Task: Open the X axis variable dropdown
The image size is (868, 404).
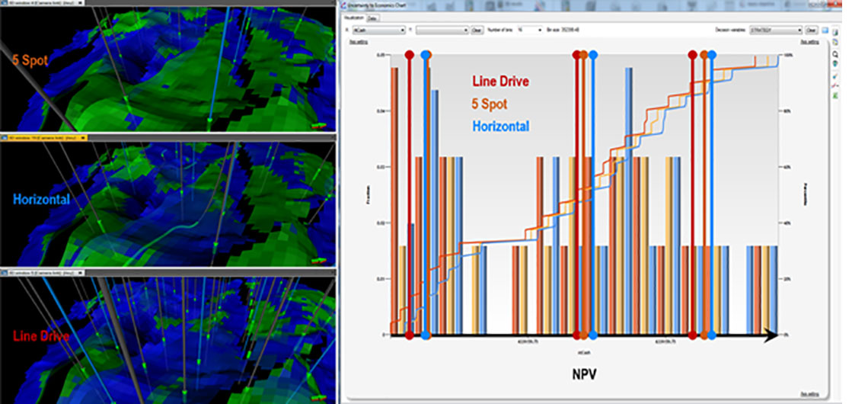Action: coord(378,30)
